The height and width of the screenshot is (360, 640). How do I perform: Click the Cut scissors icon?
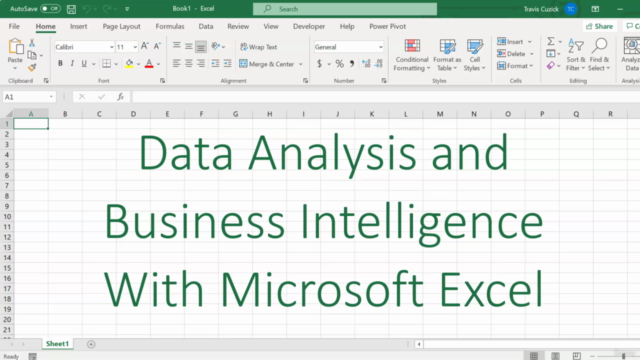[32, 43]
